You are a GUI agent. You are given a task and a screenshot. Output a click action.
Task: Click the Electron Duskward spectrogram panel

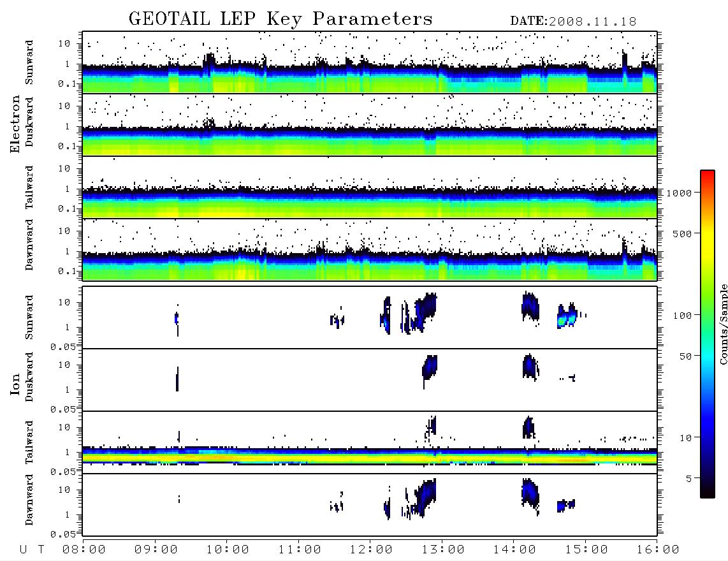[370, 124]
